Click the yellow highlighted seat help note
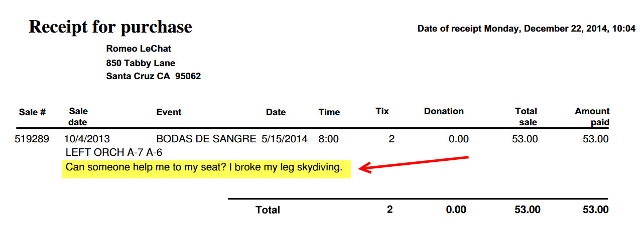 206,168
